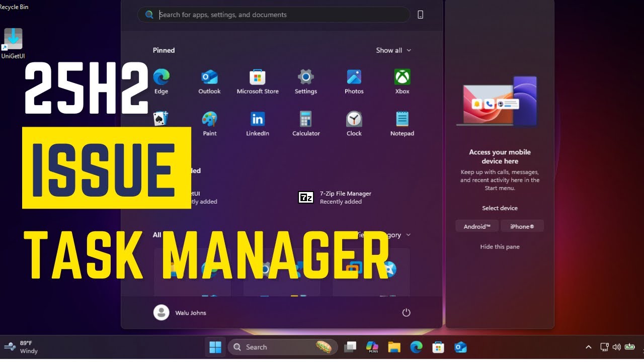This screenshot has width=644, height=362.
Task: Open network status tray icon
Action: click(x=604, y=347)
